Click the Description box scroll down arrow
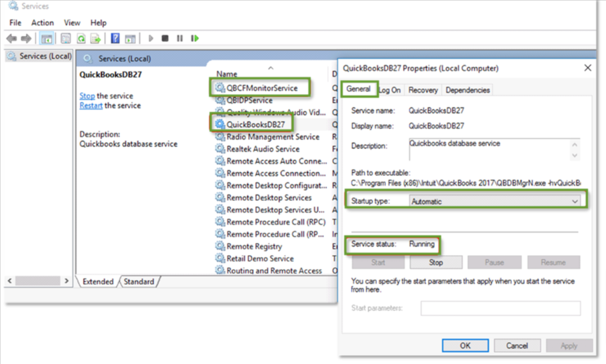 click(574, 155)
